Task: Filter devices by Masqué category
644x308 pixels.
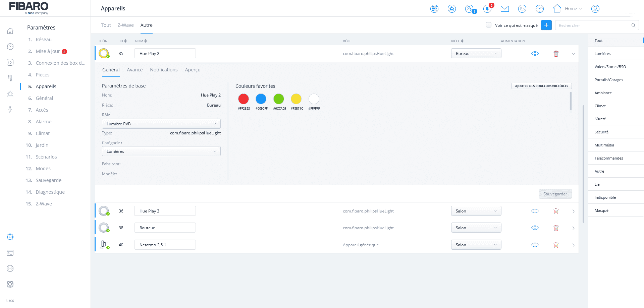Action: tap(615, 210)
